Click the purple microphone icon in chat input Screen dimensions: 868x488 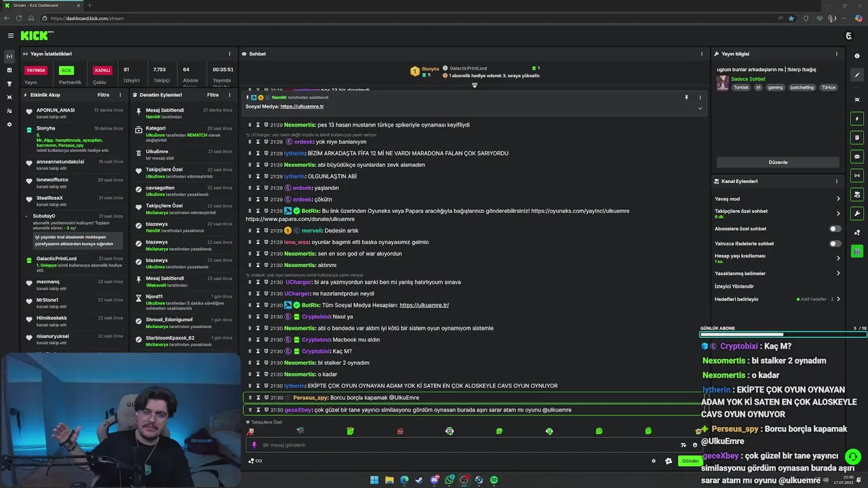point(254,445)
